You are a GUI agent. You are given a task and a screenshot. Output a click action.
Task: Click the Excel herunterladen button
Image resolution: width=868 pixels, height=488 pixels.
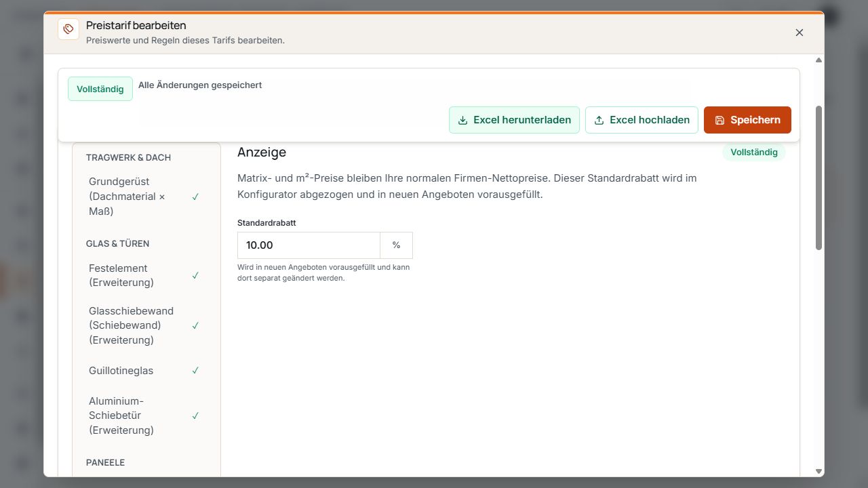tap(514, 120)
